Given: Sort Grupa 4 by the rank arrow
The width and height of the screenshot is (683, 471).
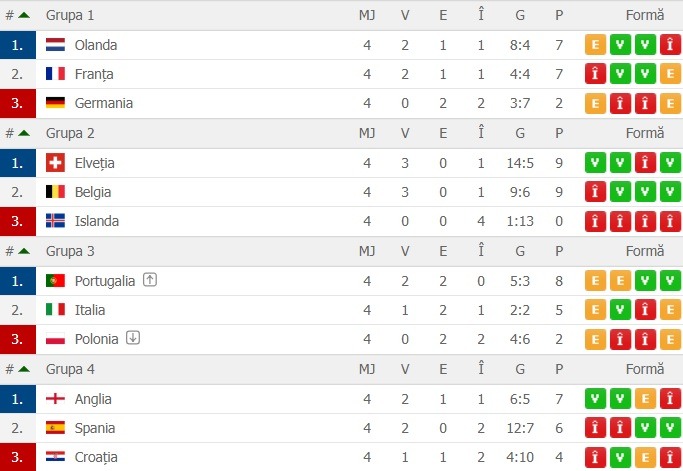Looking at the screenshot, I should (24, 369).
